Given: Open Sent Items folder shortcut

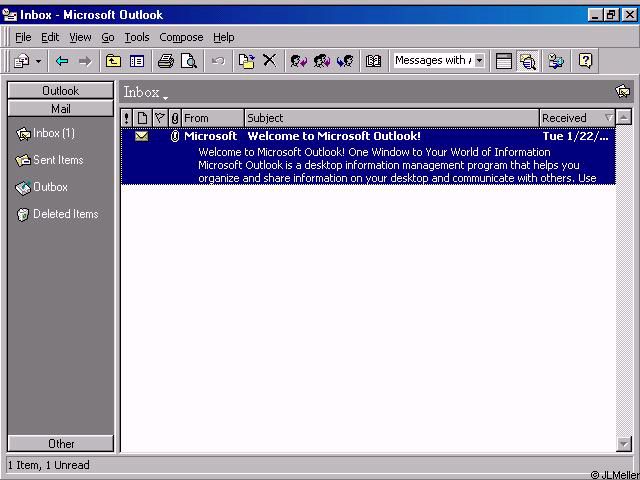Looking at the screenshot, I should pos(49,160).
